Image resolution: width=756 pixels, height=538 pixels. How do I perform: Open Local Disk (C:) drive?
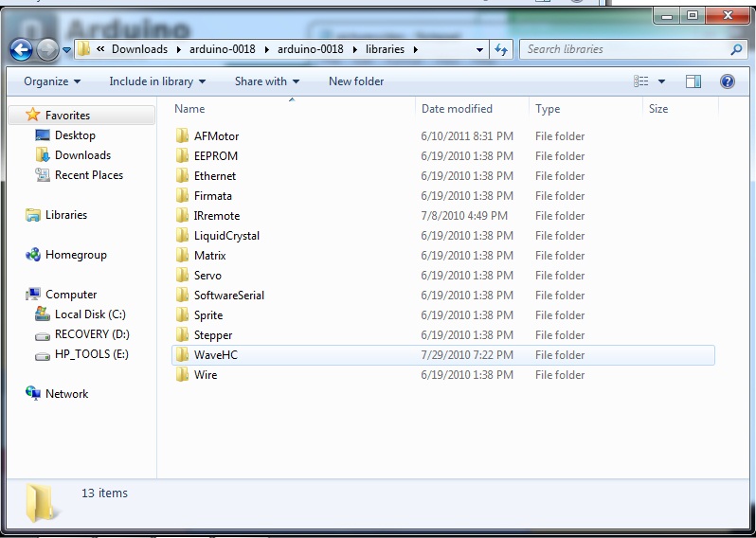(x=90, y=314)
